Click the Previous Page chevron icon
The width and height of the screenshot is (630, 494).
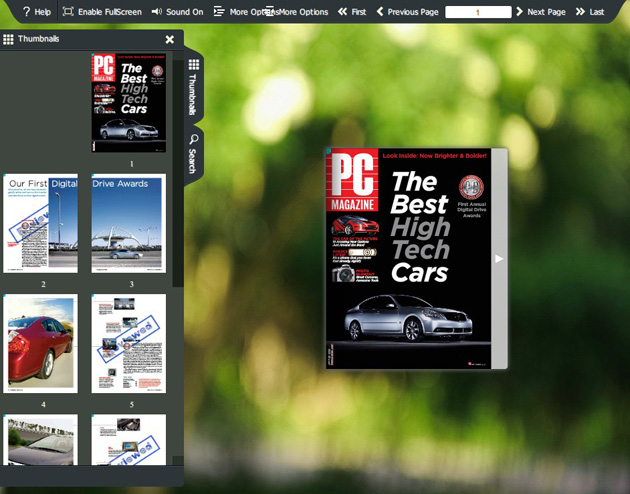pos(380,12)
